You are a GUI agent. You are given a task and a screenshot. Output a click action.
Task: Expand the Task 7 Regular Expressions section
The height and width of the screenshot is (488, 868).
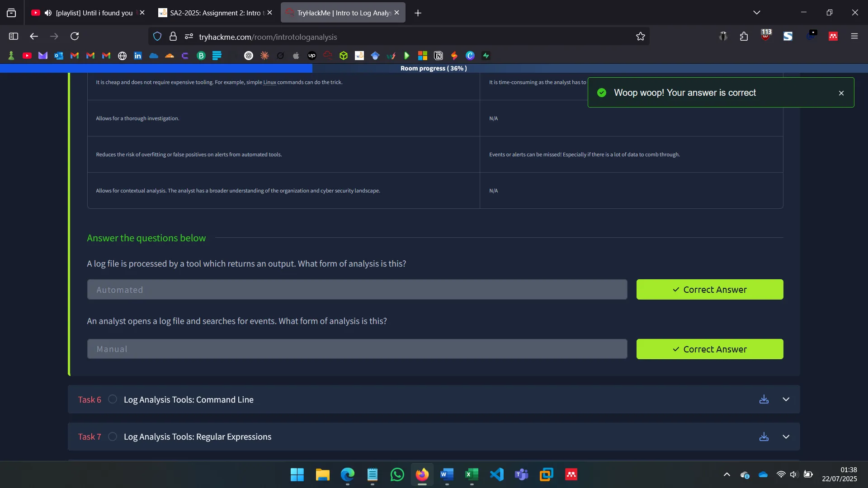(x=786, y=436)
